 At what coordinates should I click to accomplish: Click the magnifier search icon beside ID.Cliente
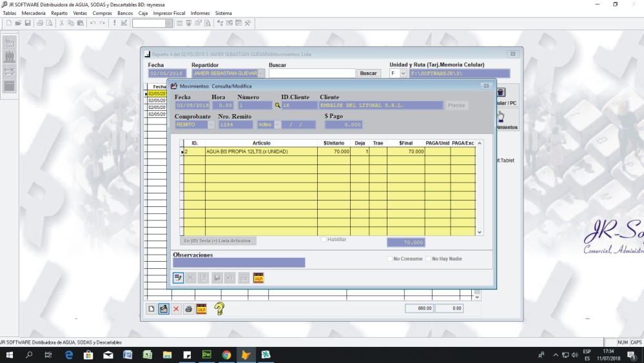click(278, 106)
